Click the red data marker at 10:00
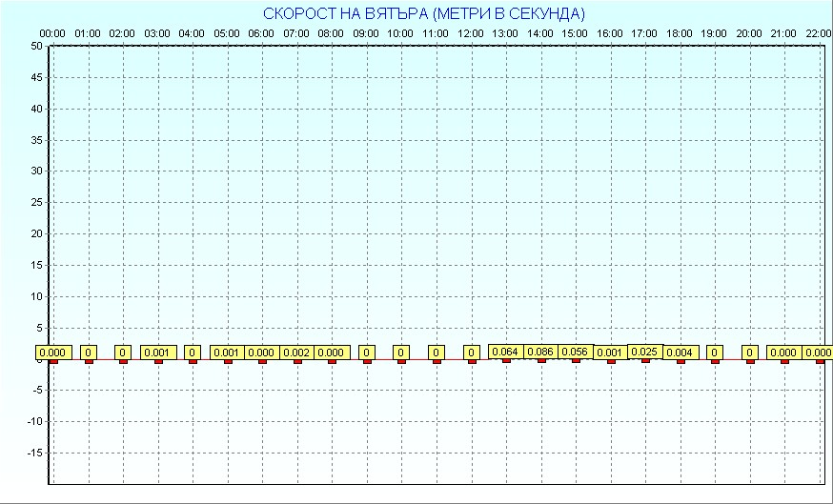This screenshot has width=833, height=504. pos(401,361)
